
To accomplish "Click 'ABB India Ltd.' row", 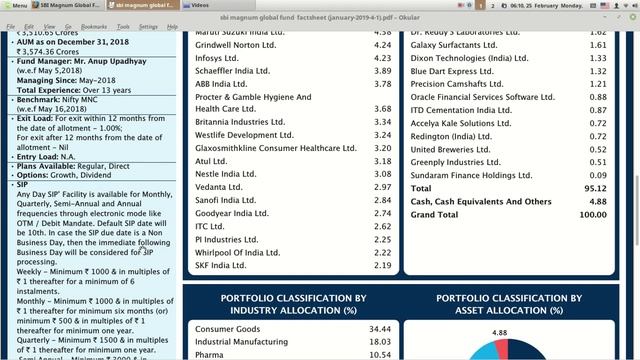I will pos(293,84).
